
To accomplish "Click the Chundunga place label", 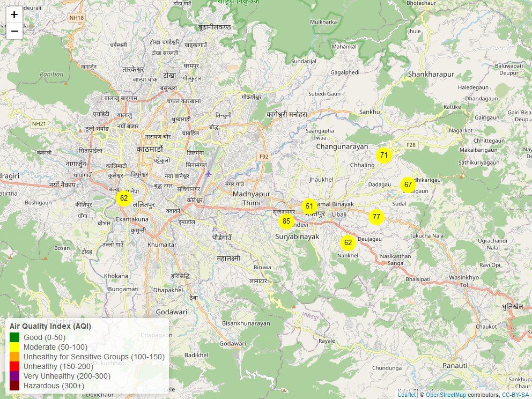I will (x=387, y=368).
